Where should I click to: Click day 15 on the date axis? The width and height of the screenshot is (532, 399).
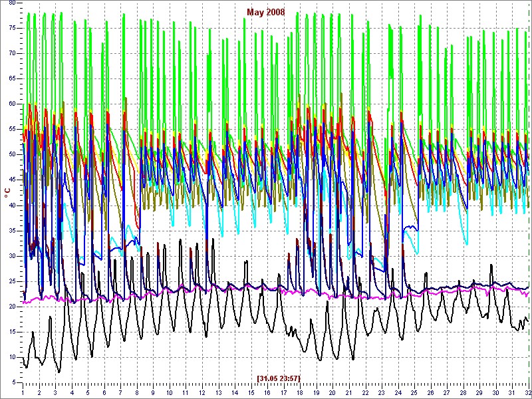pyautogui.click(x=251, y=392)
